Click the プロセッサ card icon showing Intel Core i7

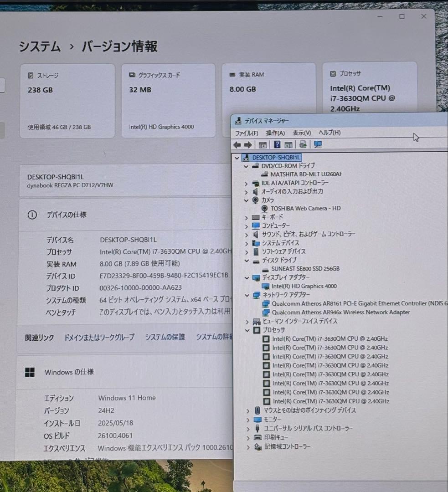[333, 73]
